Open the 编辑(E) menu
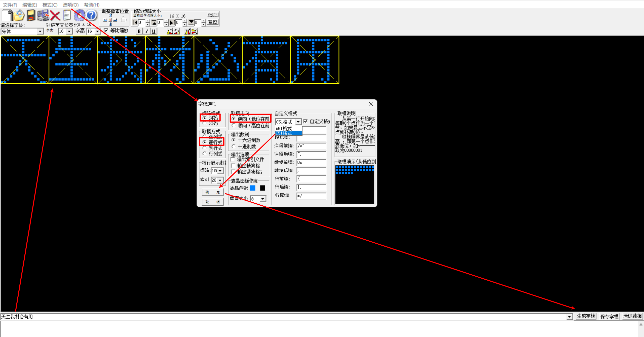 coord(30,5)
